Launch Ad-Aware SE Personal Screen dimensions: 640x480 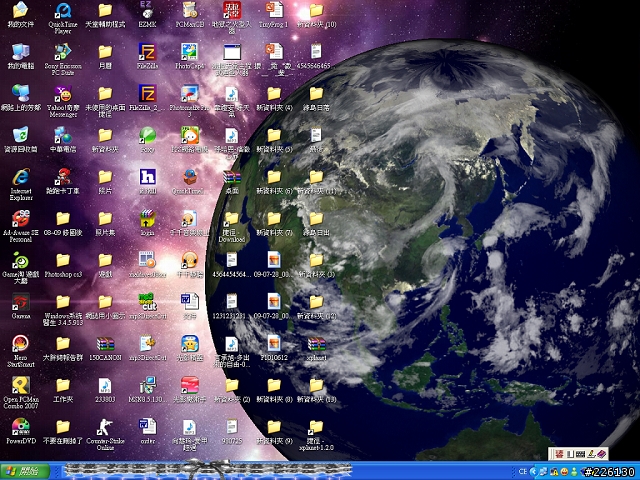pyautogui.click(x=21, y=226)
